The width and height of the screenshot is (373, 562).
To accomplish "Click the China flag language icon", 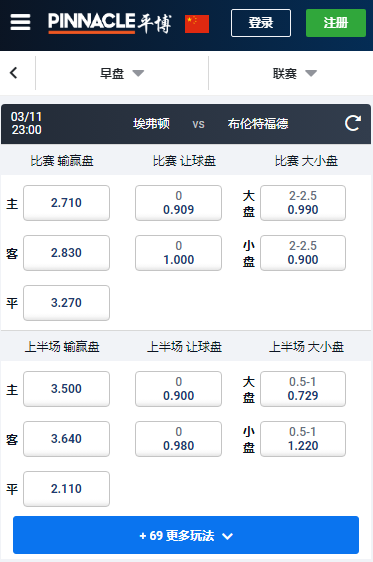I will tap(197, 24).
